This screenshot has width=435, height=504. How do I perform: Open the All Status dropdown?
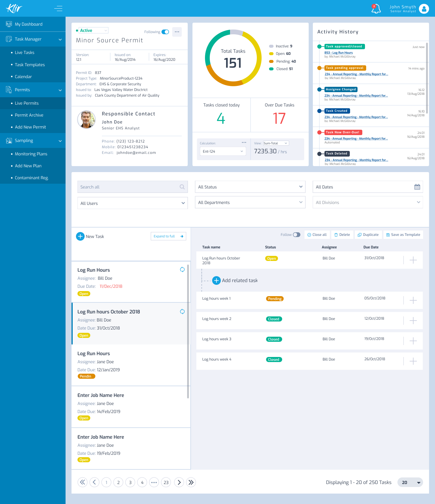[x=250, y=187]
